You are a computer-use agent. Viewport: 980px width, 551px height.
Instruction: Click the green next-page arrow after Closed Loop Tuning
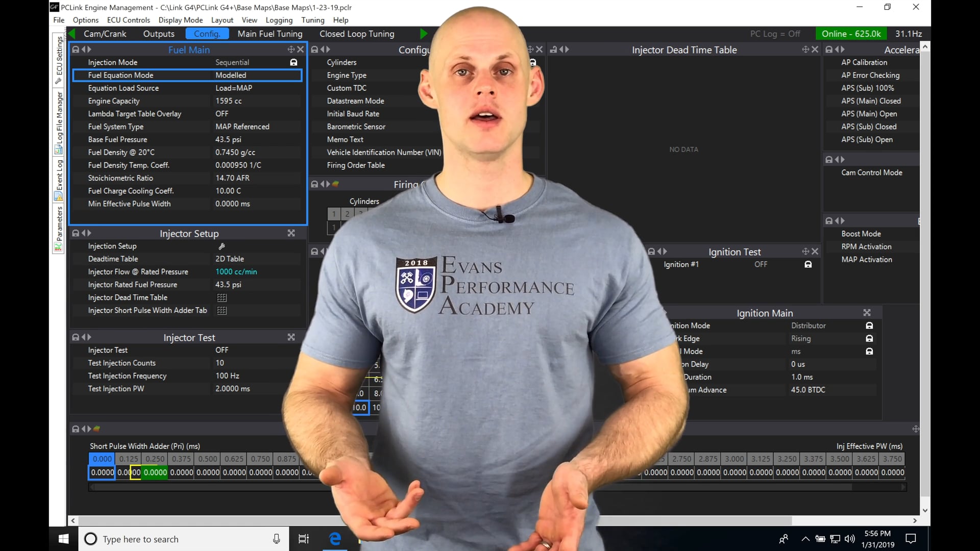pyautogui.click(x=423, y=34)
